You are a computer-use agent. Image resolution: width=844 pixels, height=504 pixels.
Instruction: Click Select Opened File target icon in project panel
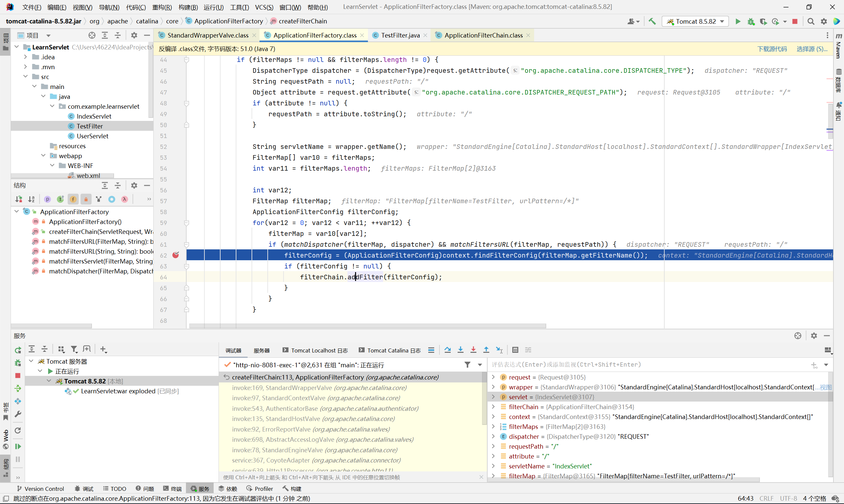(92, 35)
